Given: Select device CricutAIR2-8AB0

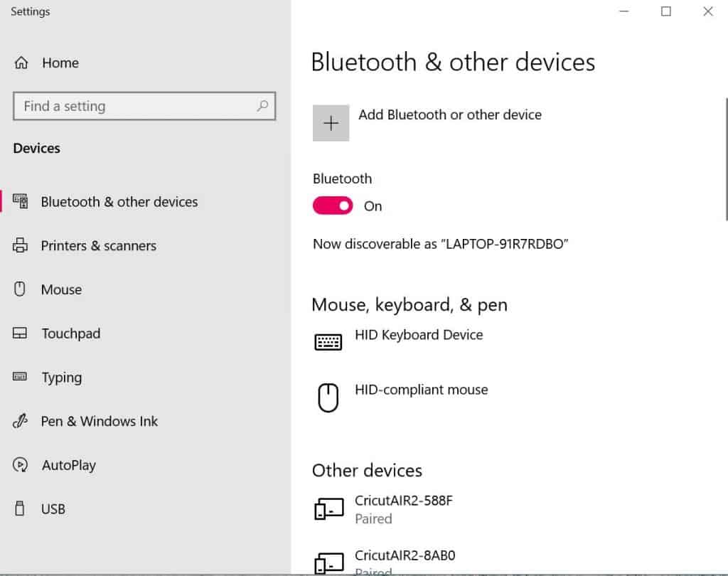Looking at the screenshot, I should tap(403, 557).
